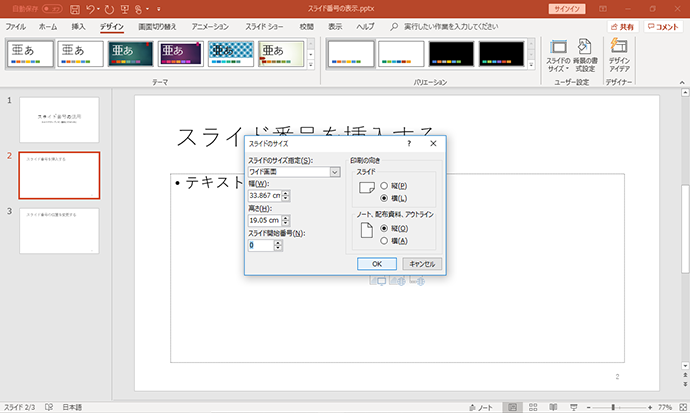Click the Save icon in quick access toolbar
This screenshot has width=690, height=413.
[x=75, y=9]
